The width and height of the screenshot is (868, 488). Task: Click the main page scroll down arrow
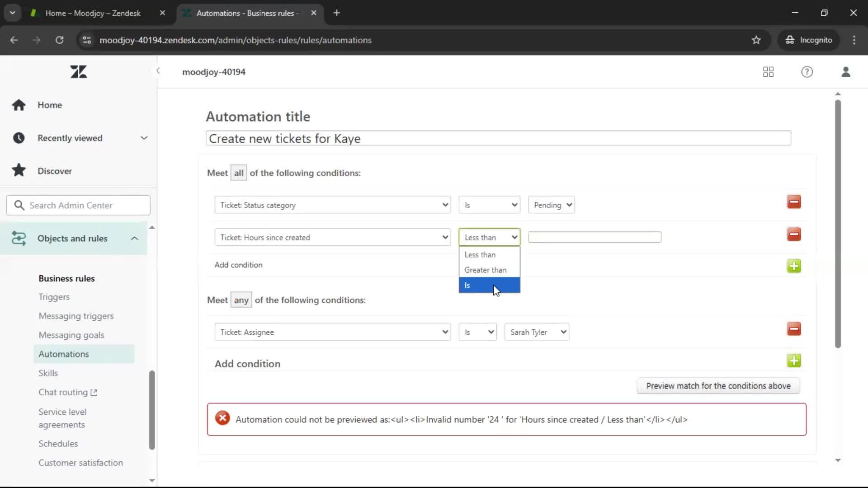click(x=838, y=460)
